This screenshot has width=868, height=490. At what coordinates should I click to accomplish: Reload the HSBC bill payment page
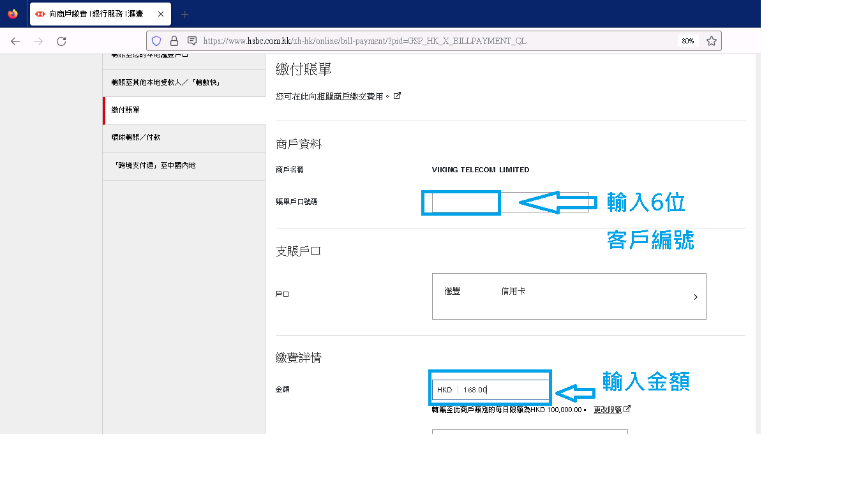pyautogui.click(x=61, y=41)
